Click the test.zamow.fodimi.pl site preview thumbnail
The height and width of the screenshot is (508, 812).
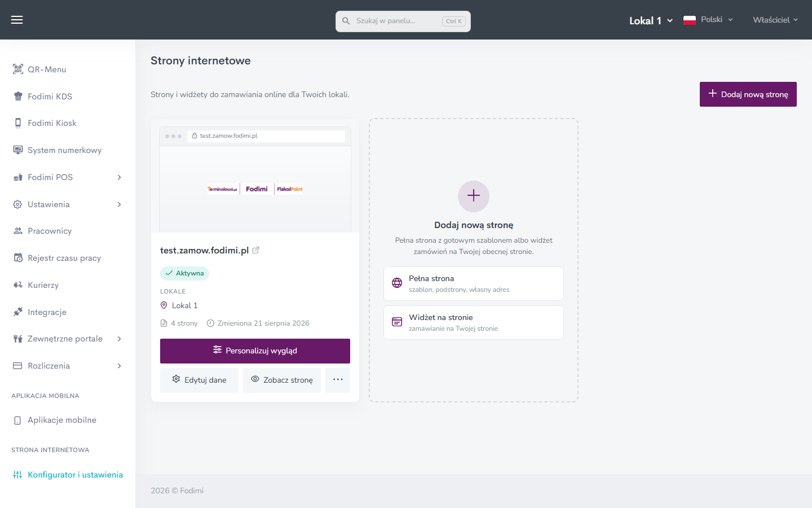(255, 179)
